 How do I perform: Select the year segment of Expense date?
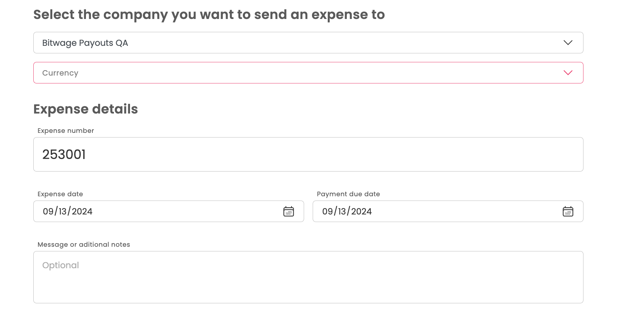pyautogui.click(x=82, y=211)
